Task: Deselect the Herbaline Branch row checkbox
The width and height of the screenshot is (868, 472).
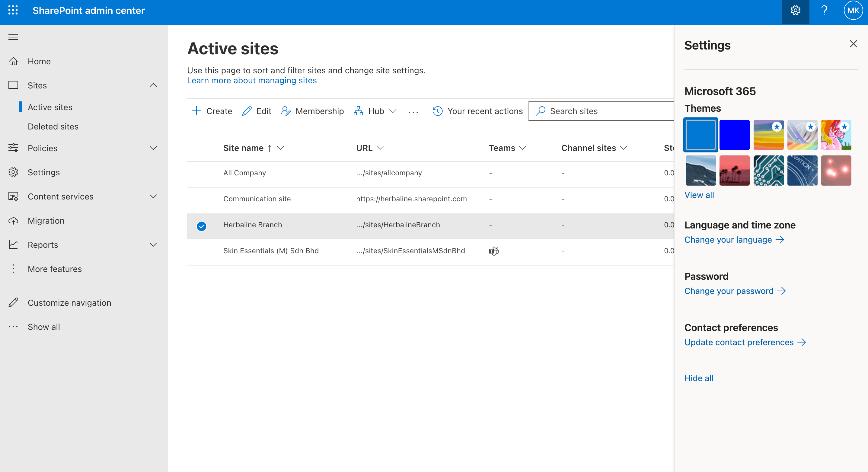Action: point(201,226)
